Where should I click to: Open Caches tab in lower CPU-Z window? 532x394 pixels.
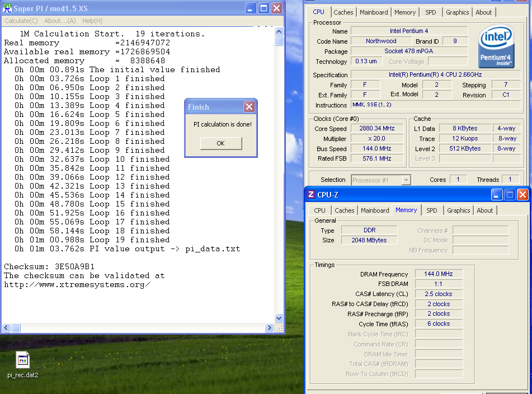pyautogui.click(x=345, y=210)
